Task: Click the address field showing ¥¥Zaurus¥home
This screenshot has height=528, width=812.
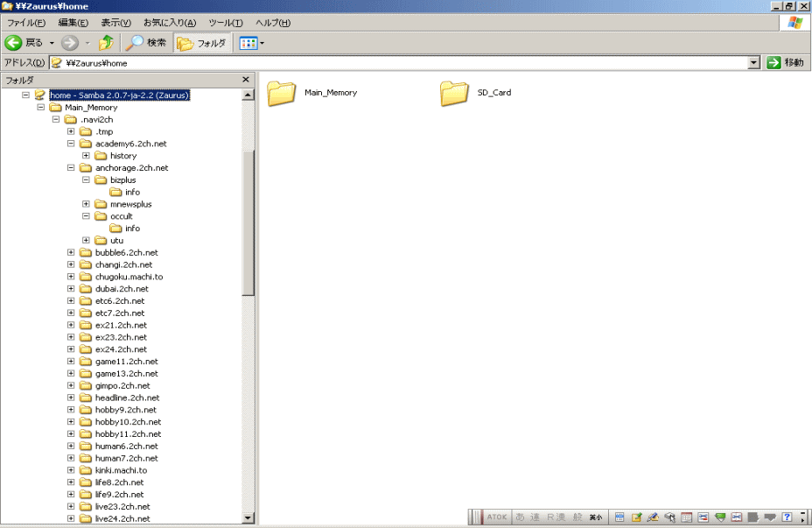Action: coord(404,63)
